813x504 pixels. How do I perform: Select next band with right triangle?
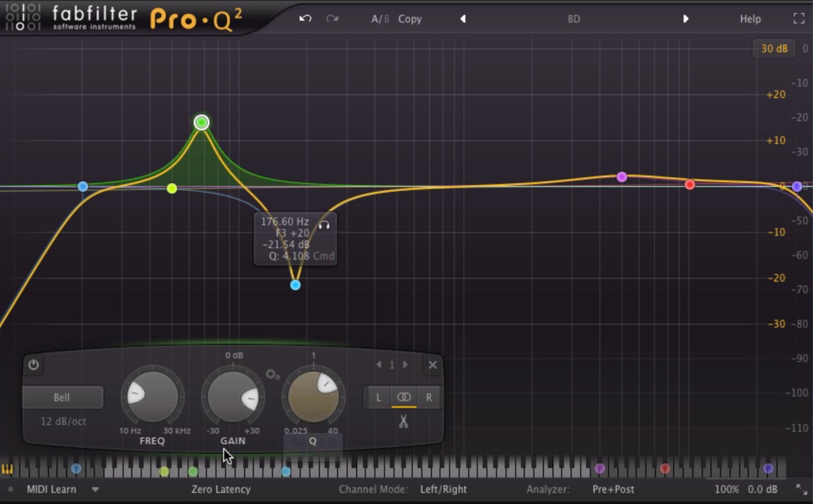(x=405, y=365)
